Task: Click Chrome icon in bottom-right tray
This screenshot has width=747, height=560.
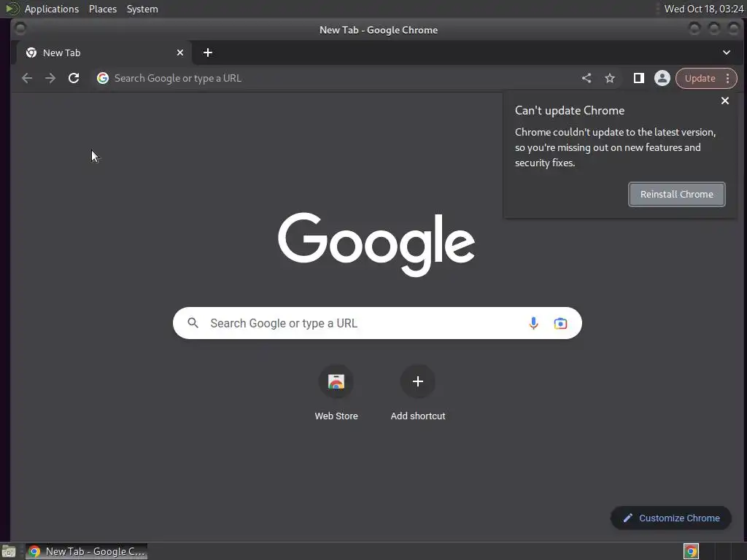Action: pos(692,551)
